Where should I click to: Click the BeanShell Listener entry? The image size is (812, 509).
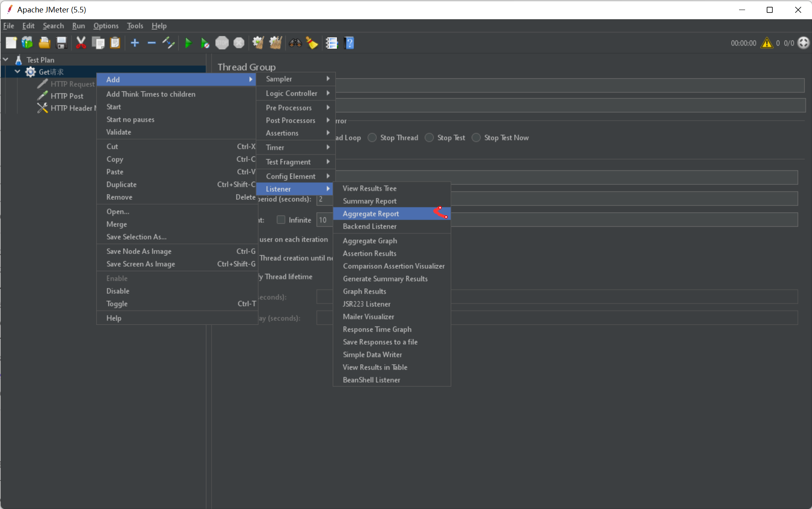coord(392,380)
